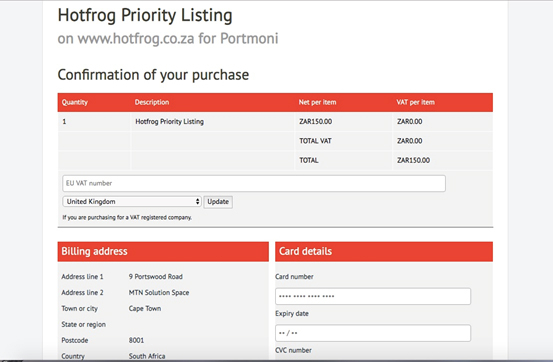The image size is (553, 362).
Task: Select 'Confirmation of your purchase' heading
Action: (x=153, y=75)
